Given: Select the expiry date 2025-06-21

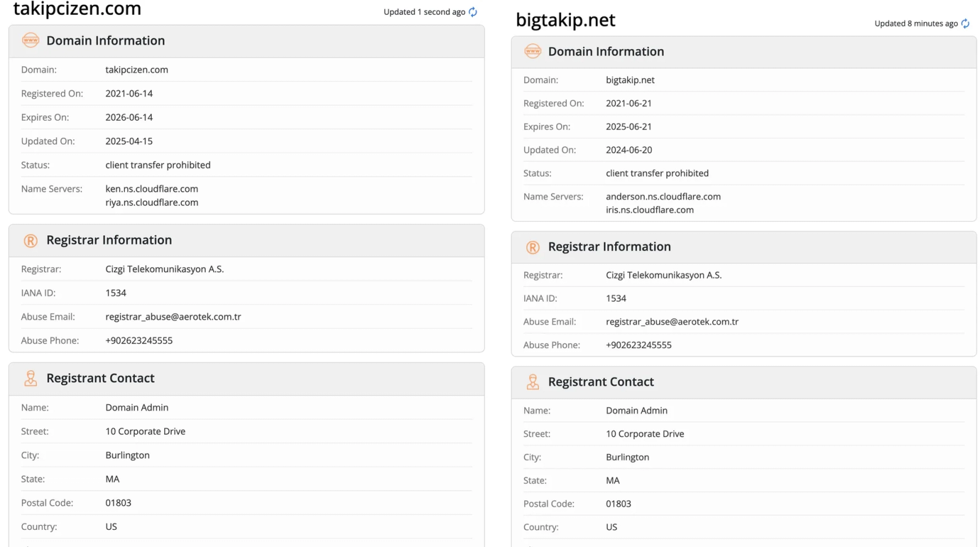Looking at the screenshot, I should [x=628, y=127].
